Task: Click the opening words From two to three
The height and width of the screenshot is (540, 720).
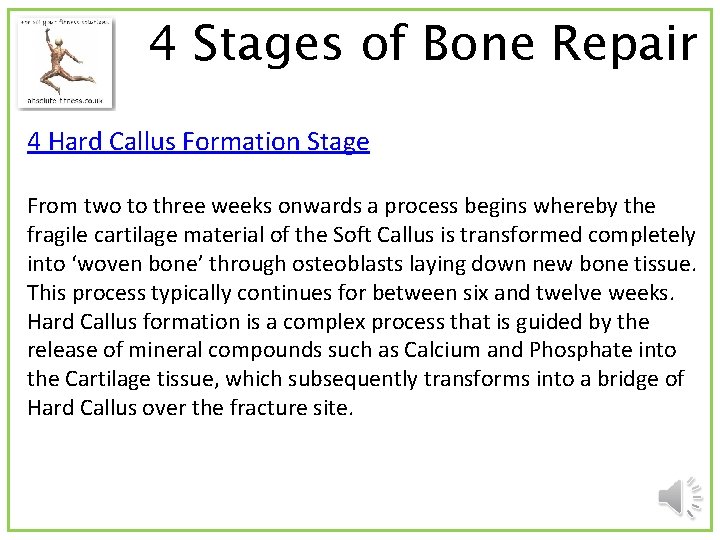Action: pyautogui.click(x=116, y=206)
